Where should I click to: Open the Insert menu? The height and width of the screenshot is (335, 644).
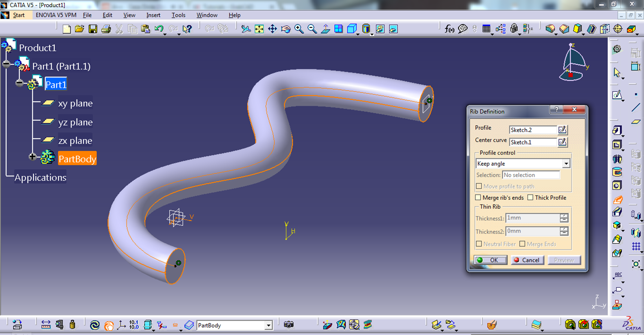[x=153, y=15]
